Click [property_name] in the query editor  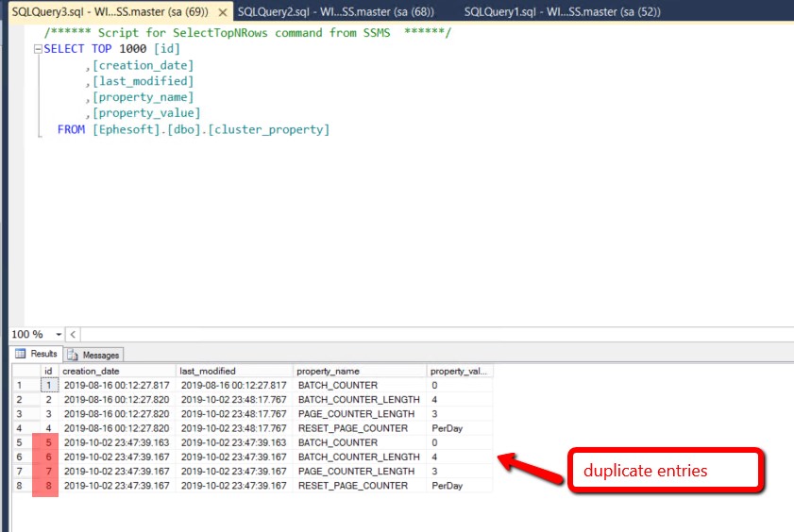click(x=144, y=97)
